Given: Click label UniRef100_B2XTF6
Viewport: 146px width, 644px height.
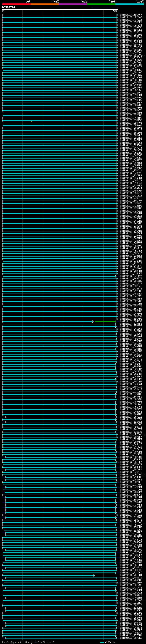Looking at the screenshot, I should tap(131, 324).
